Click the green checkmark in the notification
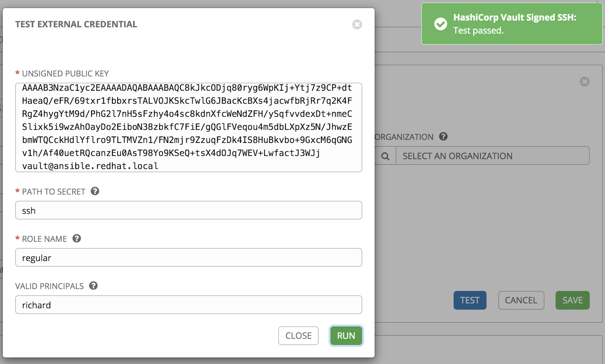This screenshot has width=605, height=364. click(x=441, y=24)
